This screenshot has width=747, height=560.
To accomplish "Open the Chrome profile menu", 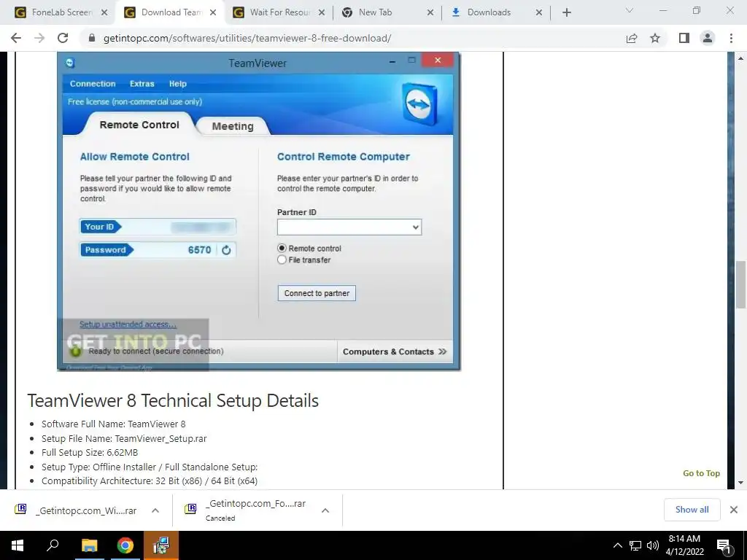I will coord(708,38).
